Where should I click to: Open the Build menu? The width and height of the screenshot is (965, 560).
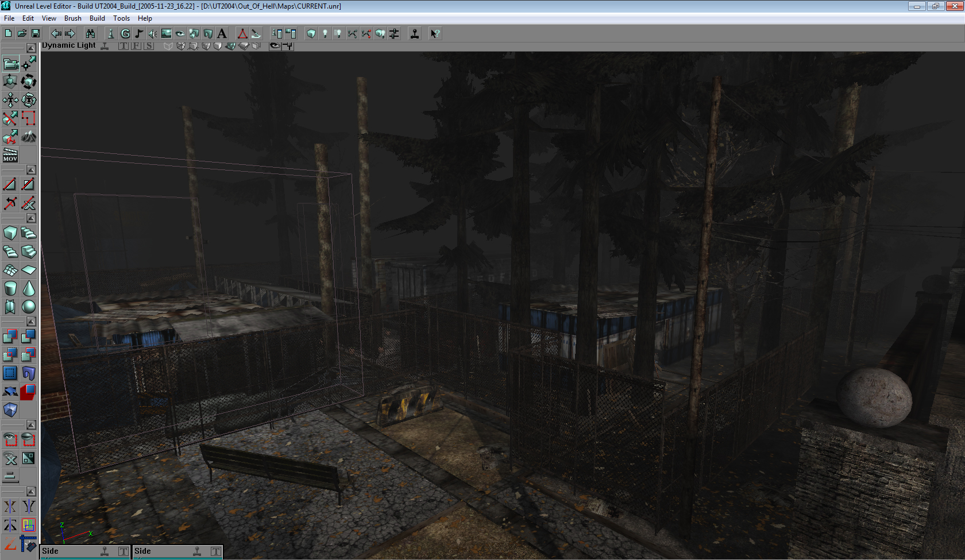click(x=97, y=18)
